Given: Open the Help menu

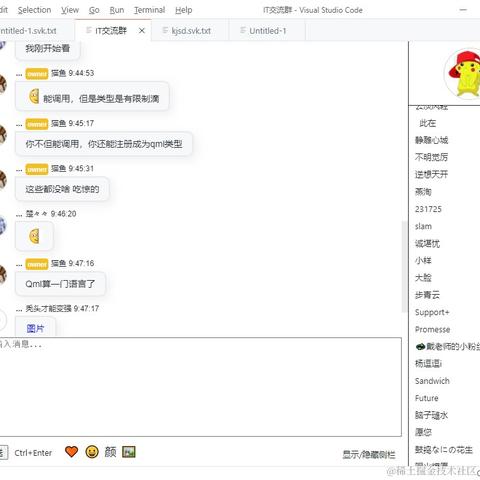Looking at the screenshot, I should click(x=184, y=10).
